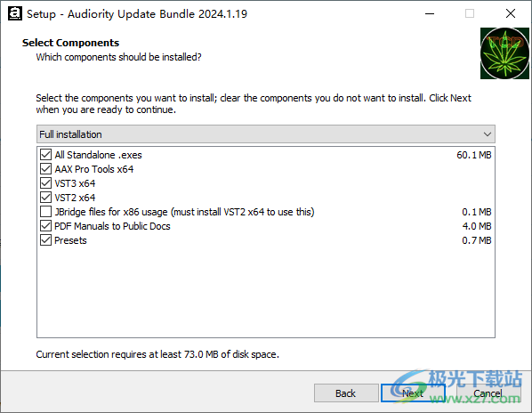Viewport: 532px width, 413px height.
Task: Click empty area of components list
Action: 266,292
